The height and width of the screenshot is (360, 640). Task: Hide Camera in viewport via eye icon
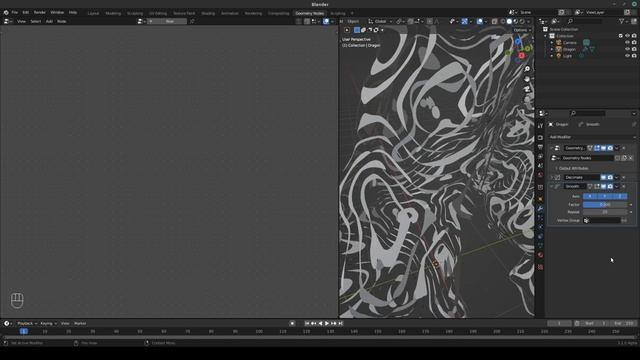(627, 42)
